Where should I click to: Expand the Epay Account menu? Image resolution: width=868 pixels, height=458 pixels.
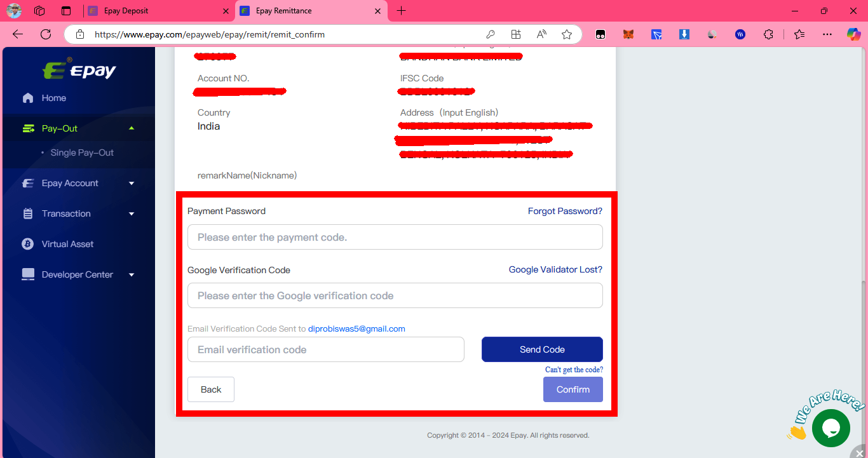(x=132, y=183)
